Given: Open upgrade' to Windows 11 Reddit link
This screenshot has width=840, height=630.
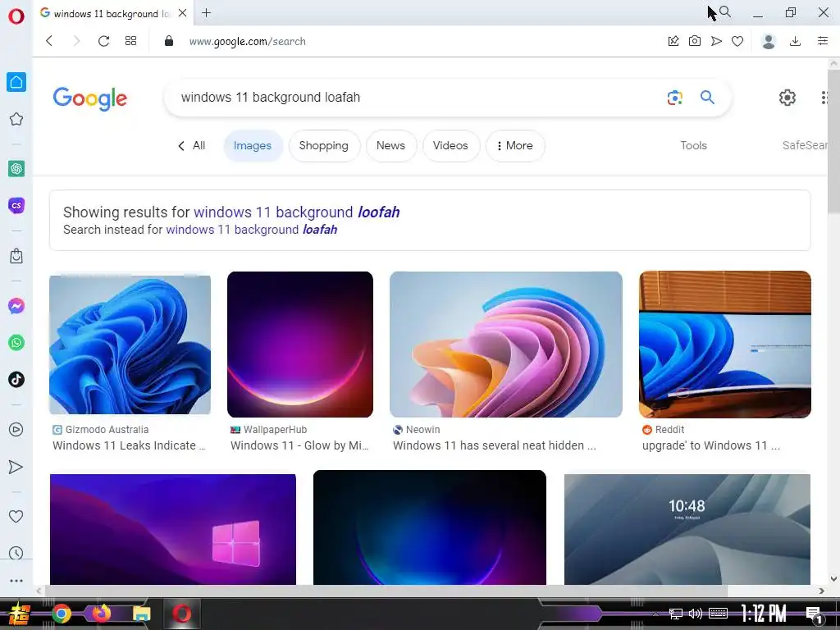Looking at the screenshot, I should tap(711, 445).
